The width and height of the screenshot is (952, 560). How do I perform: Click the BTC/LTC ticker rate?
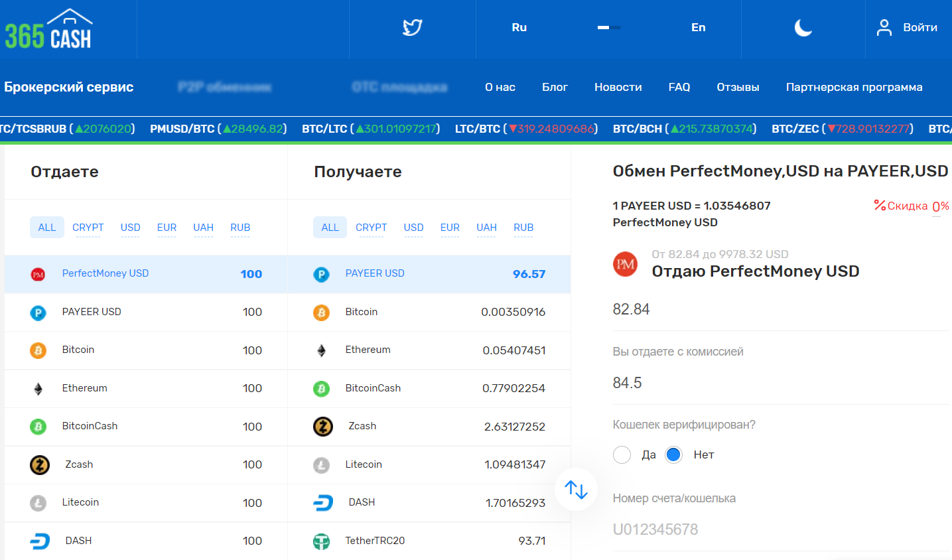[371, 129]
